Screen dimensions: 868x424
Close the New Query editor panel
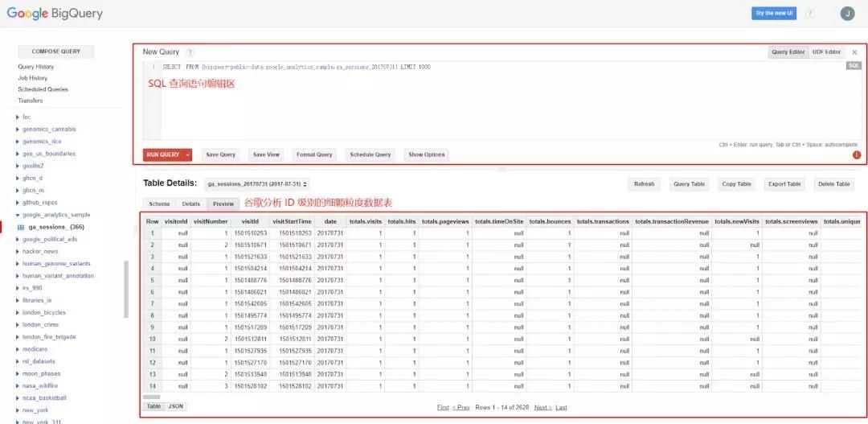click(x=854, y=52)
